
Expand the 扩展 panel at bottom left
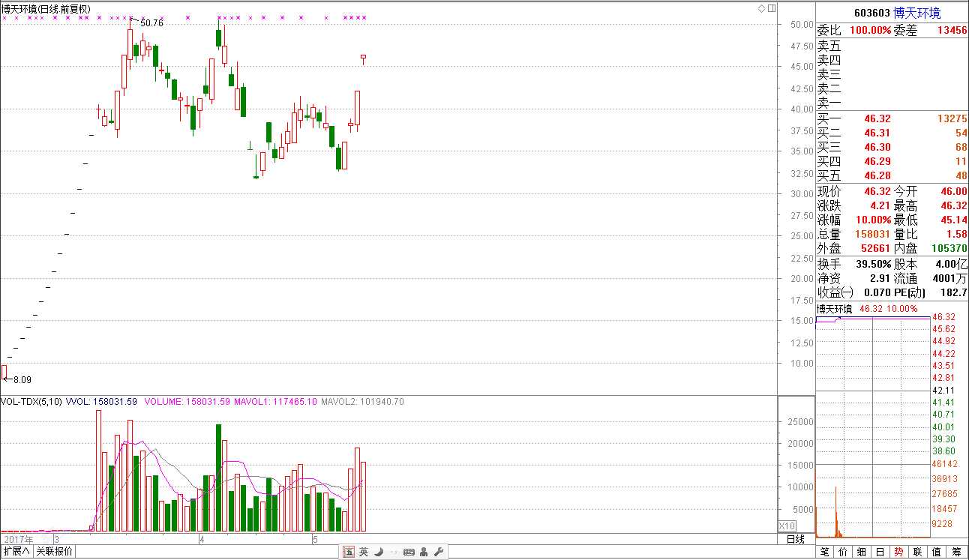16,552
